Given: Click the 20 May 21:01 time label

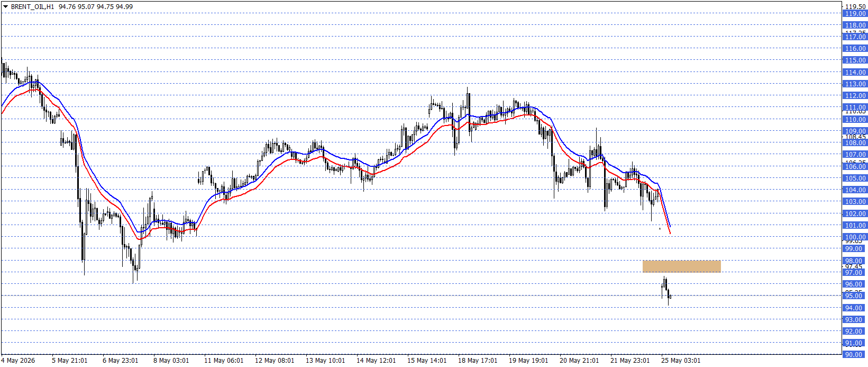Looking at the screenshot, I should click(580, 361).
